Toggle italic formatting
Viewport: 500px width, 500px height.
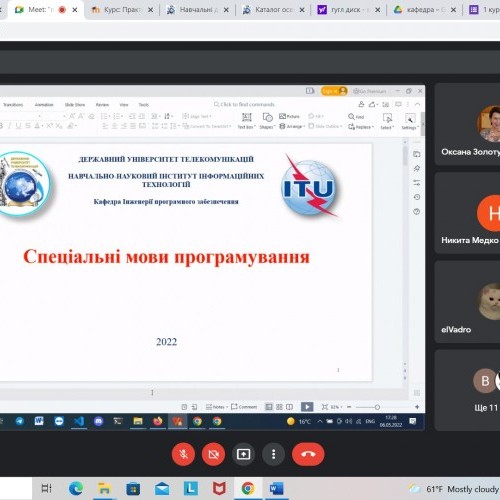pyautogui.click(x=9, y=126)
